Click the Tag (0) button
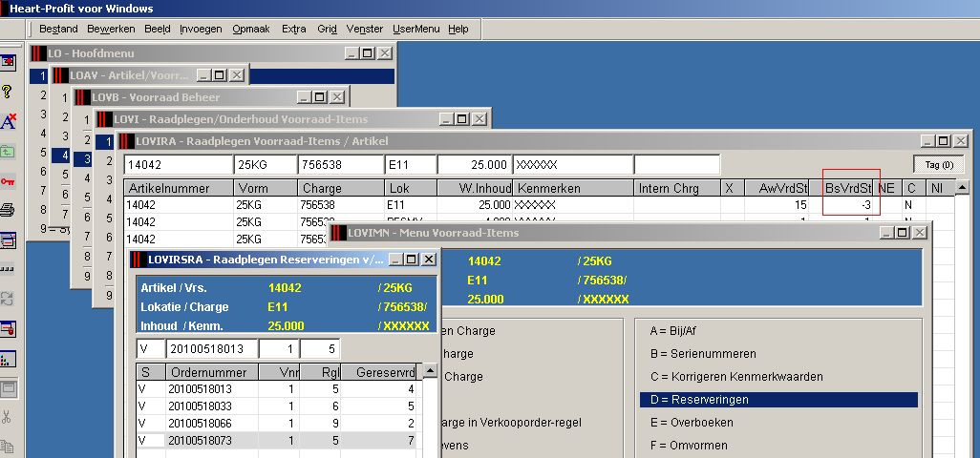The width and height of the screenshot is (980, 458). (939, 165)
